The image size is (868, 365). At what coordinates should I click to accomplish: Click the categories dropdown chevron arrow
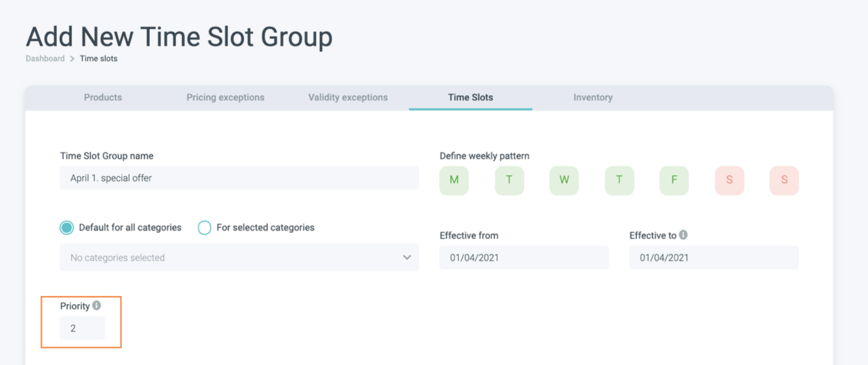[x=407, y=258]
